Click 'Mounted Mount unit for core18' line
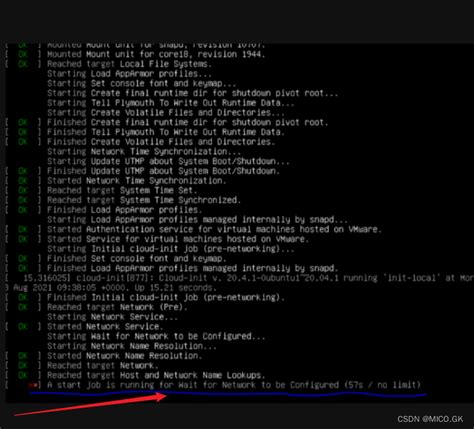The image size is (474, 429). [x=156, y=54]
